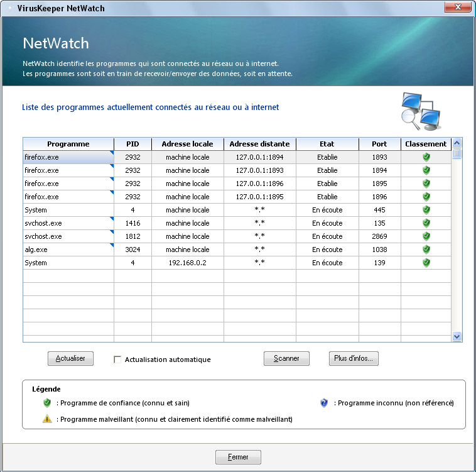Sort by Programme column header
This screenshot has height=472, width=476.
[x=68, y=144]
